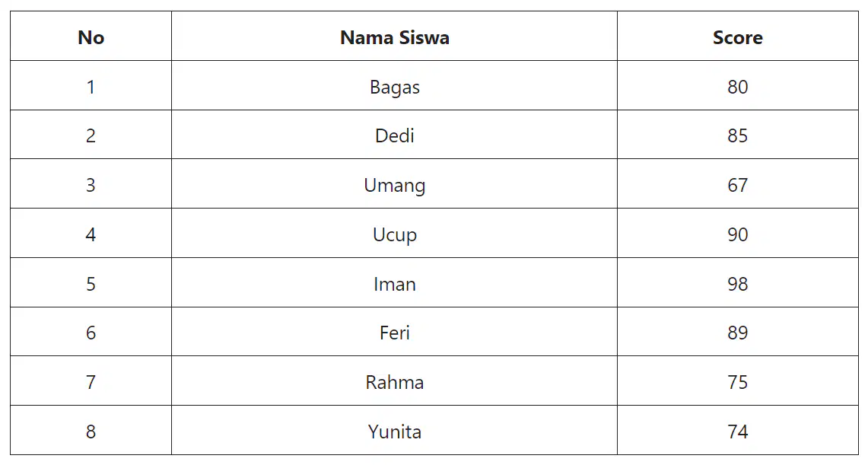
Task: Click the score cell showing 90
Action: 737,233
